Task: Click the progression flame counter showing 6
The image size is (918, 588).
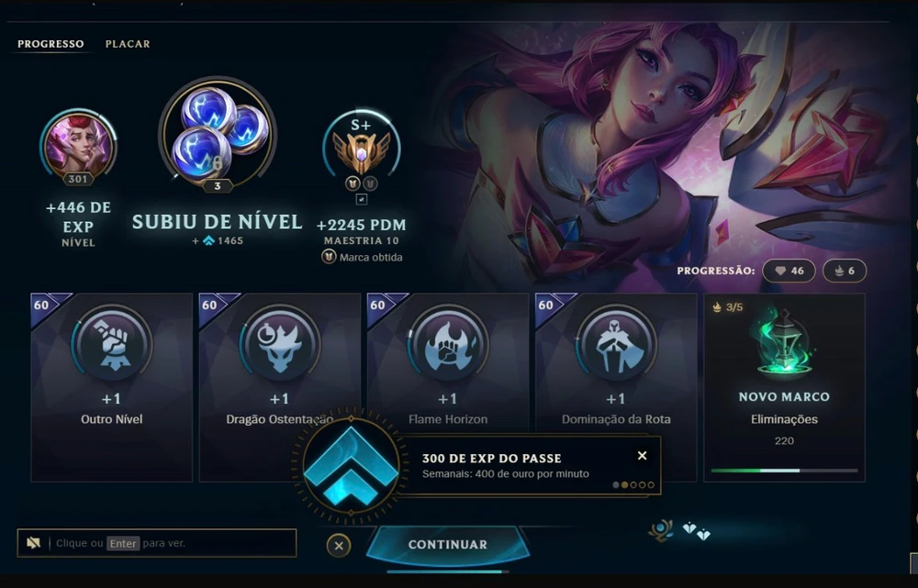Action: point(845,271)
